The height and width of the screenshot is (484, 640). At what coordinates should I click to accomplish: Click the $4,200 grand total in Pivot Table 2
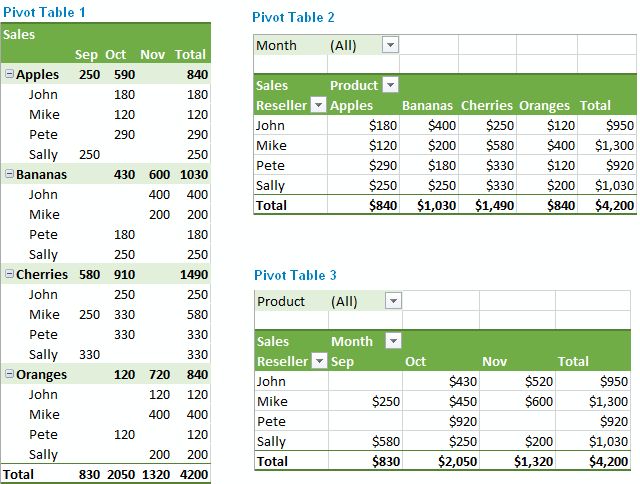614,205
